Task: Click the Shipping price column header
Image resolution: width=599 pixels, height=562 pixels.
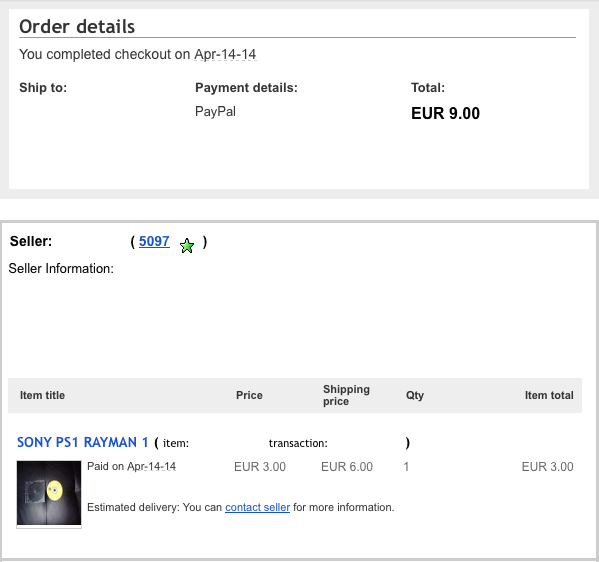Action: point(346,395)
